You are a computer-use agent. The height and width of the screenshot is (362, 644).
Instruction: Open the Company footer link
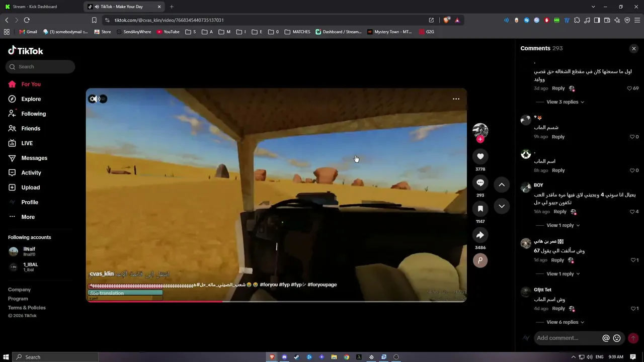tap(19, 290)
